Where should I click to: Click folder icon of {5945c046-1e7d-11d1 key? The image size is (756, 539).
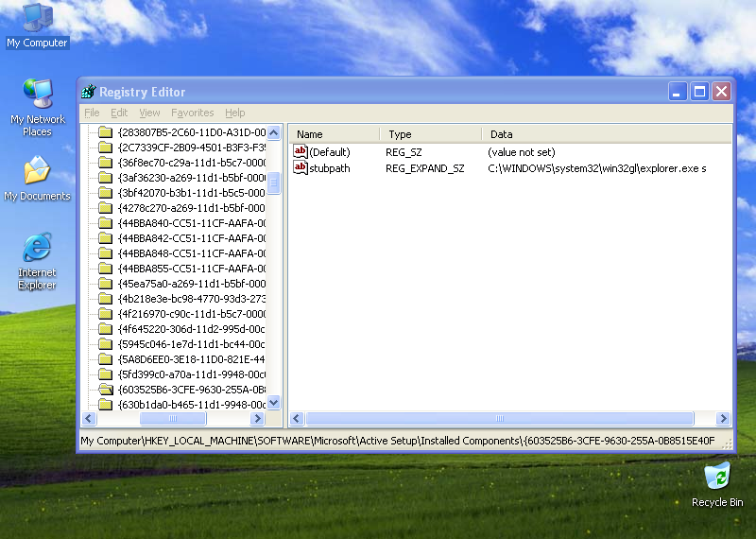pyautogui.click(x=105, y=344)
